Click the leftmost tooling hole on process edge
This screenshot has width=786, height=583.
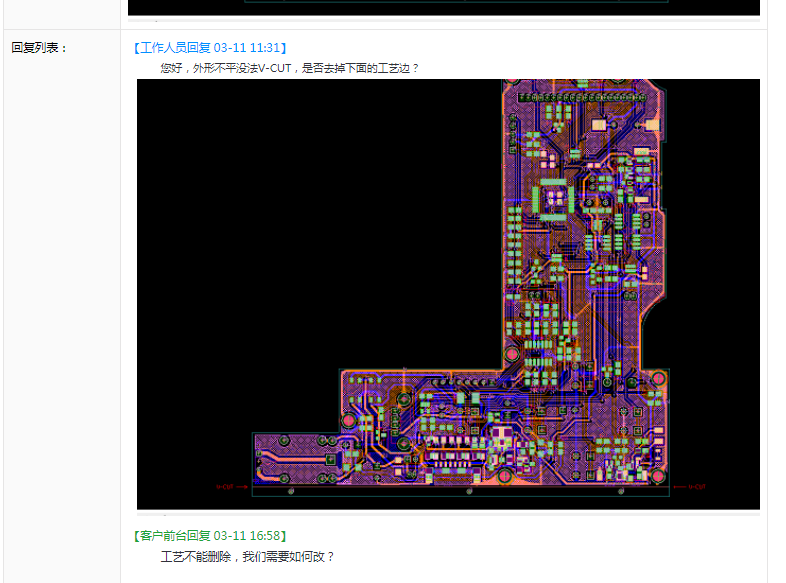(291, 491)
